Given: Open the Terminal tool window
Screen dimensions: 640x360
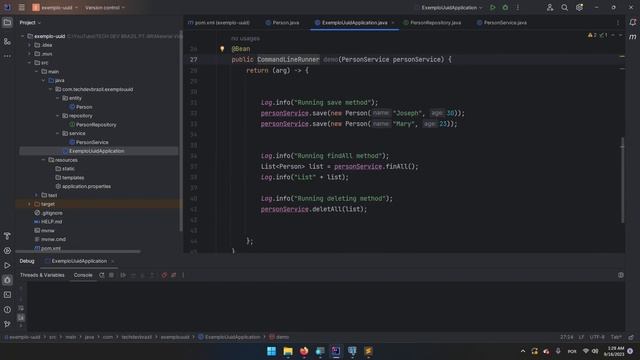Looking at the screenshot, I should [7, 295].
